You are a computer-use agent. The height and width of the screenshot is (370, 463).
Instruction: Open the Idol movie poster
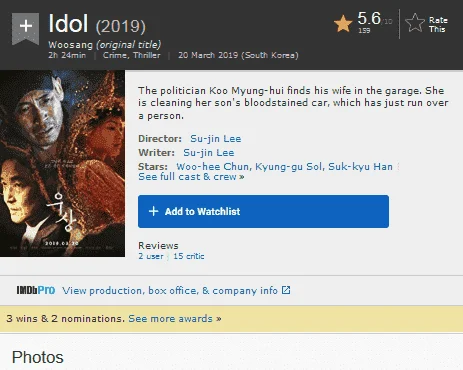pyautogui.click(x=62, y=163)
